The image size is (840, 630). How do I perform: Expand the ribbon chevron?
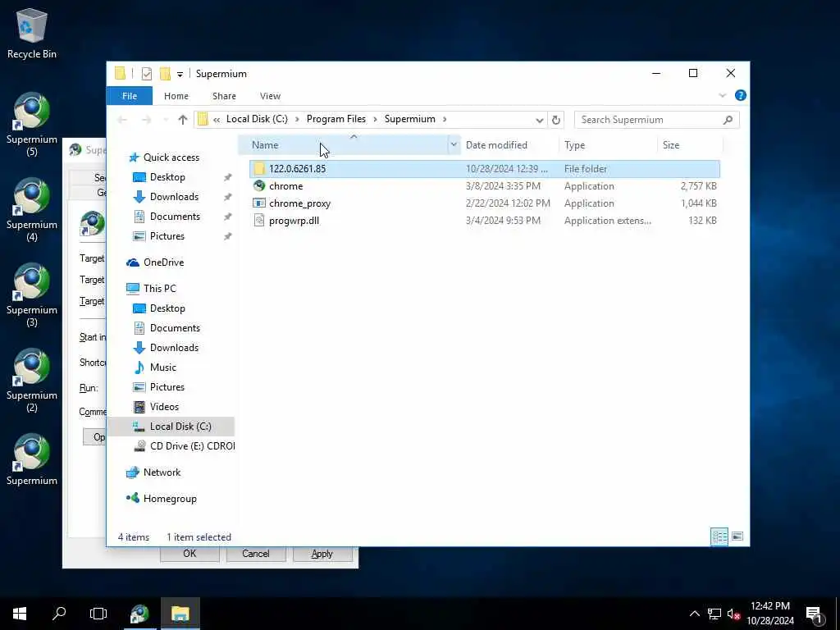pyautogui.click(x=722, y=95)
